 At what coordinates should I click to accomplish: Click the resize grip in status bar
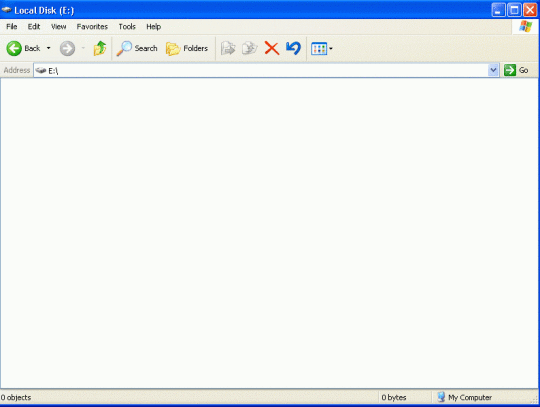535,399
